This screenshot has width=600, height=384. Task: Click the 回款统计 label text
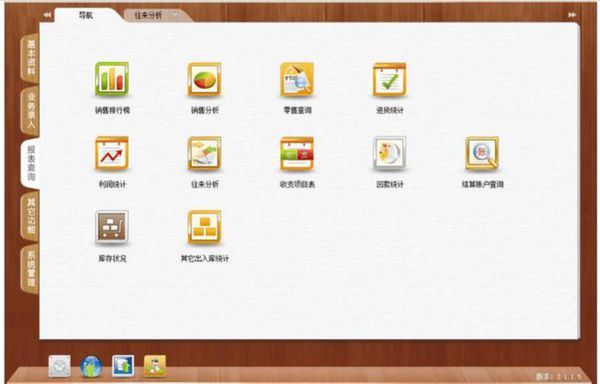[390, 184]
